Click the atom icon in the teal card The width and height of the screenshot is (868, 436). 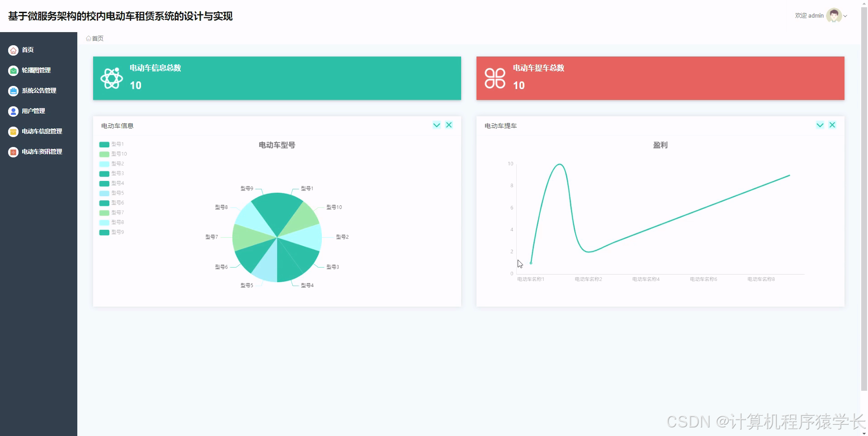[x=112, y=78]
